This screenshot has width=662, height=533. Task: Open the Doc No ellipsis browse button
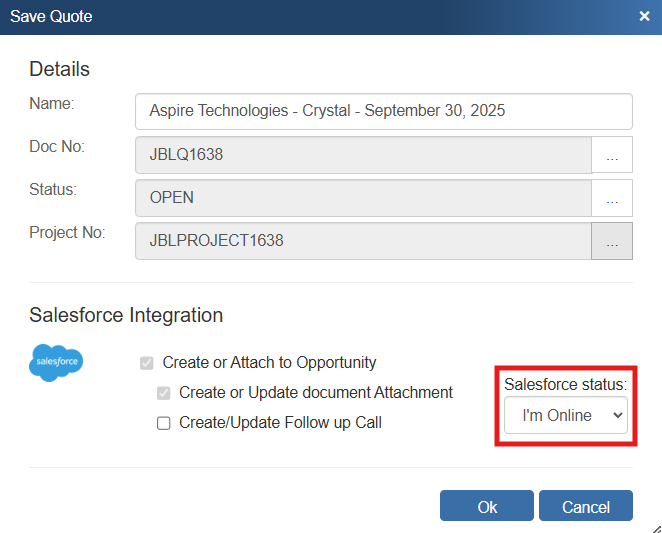click(612, 156)
